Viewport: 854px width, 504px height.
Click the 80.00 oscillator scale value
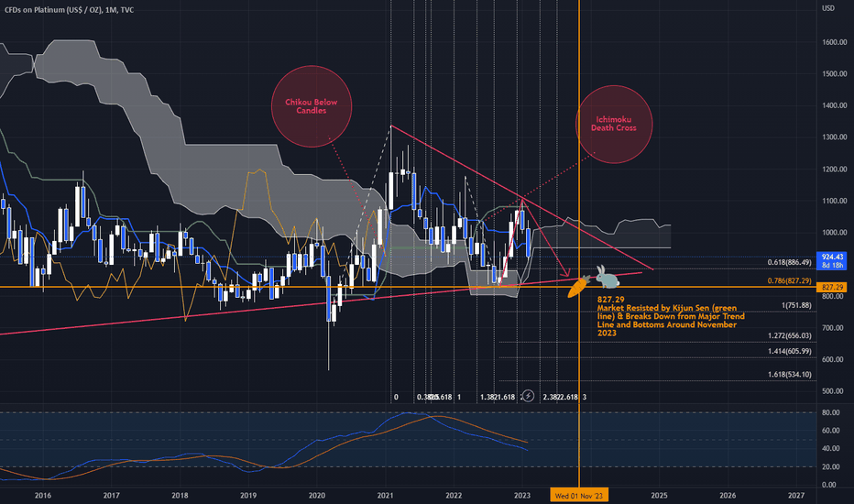pos(830,413)
